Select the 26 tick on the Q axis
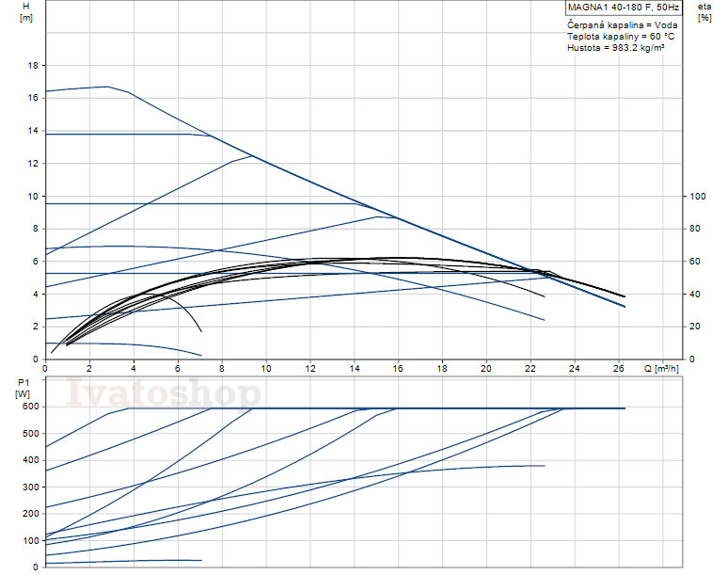Screen dimensions: 728x575 [x=618, y=370]
